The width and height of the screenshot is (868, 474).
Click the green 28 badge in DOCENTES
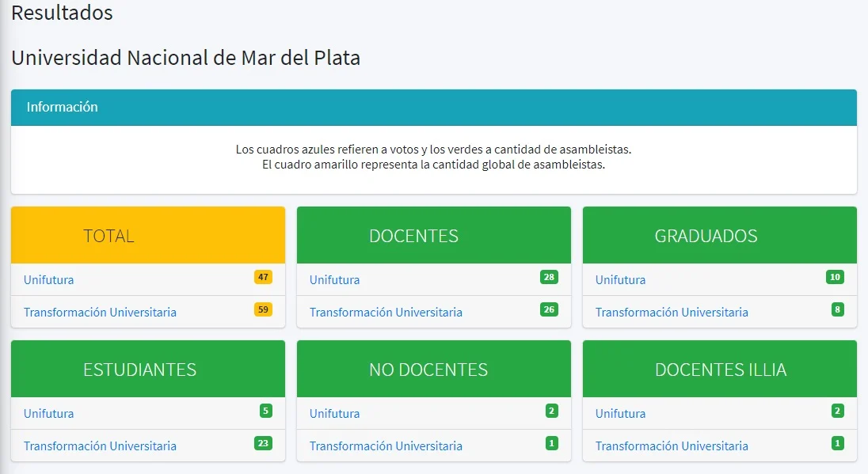[549, 277]
